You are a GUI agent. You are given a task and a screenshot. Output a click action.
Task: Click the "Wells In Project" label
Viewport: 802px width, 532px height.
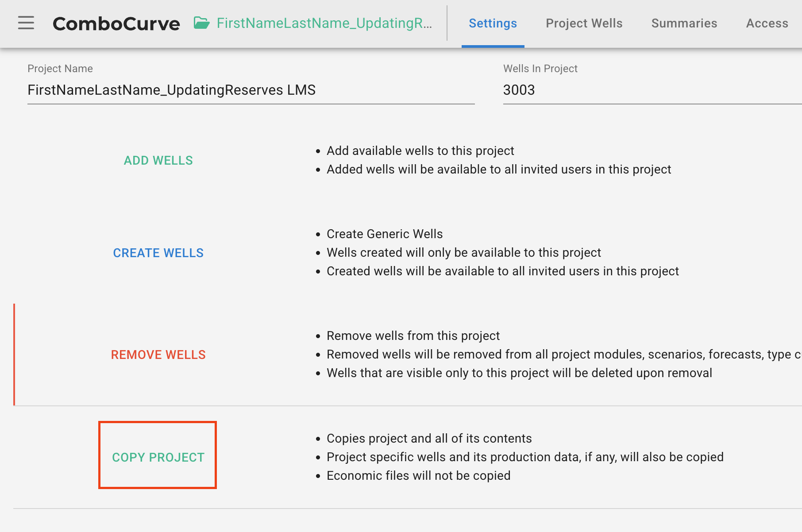point(540,69)
